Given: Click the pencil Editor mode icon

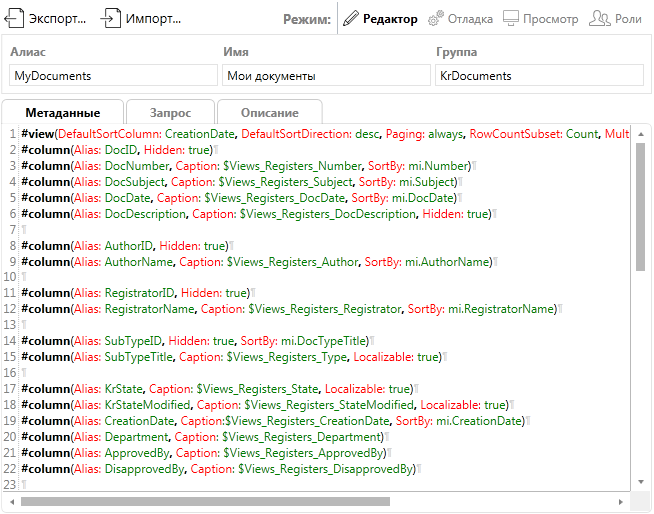Looking at the screenshot, I should pyautogui.click(x=350, y=18).
